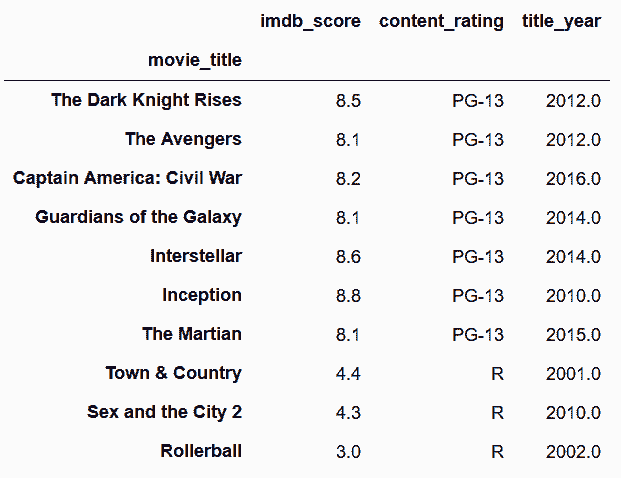The width and height of the screenshot is (621, 478).
Task: Select Captain America: Civil War title
Action: coord(127,178)
